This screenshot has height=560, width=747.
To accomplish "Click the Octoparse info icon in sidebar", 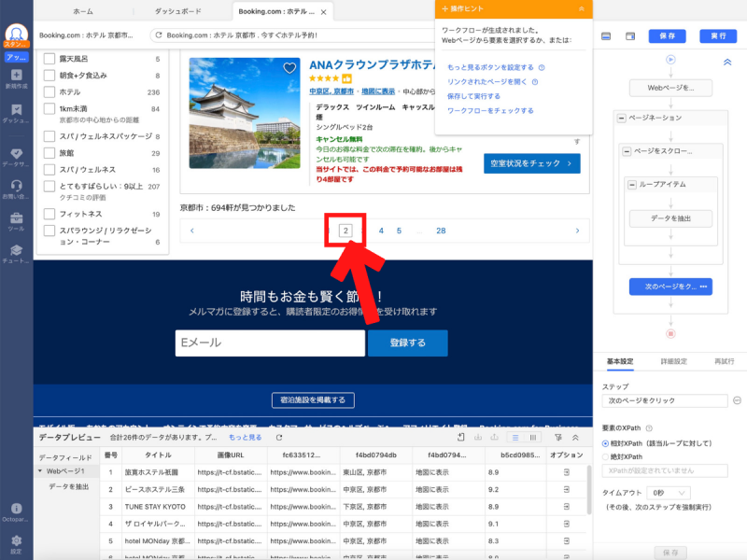I will pos(16,508).
